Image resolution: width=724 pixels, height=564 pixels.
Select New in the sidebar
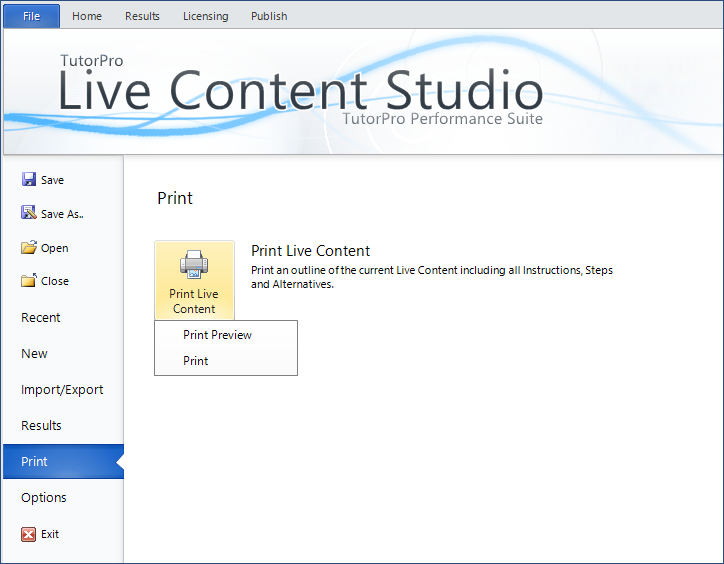pyautogui.click(x=34, y=354)
